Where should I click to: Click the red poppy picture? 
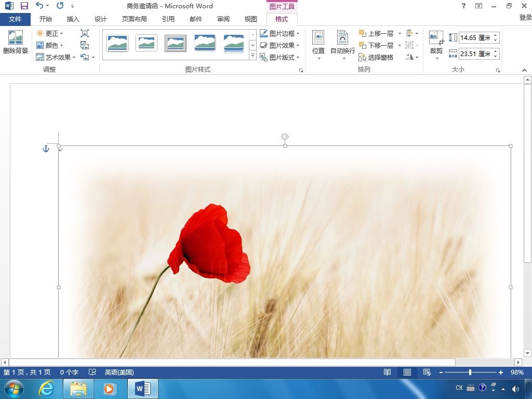(209, 244)
